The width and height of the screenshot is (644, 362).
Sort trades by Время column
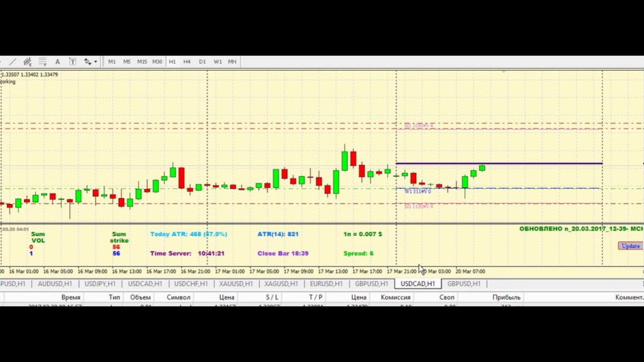click(71, 297)
